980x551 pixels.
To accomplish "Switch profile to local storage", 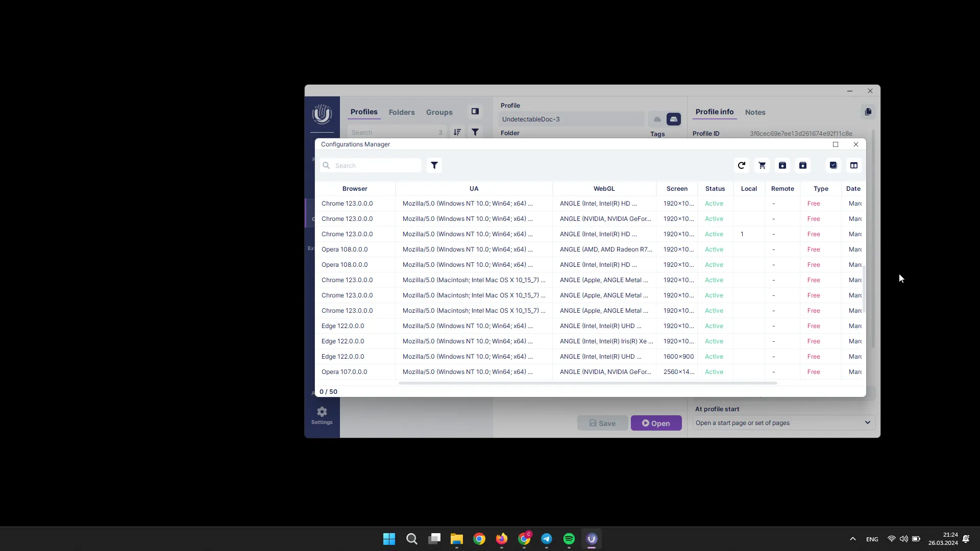I will 674,119.
